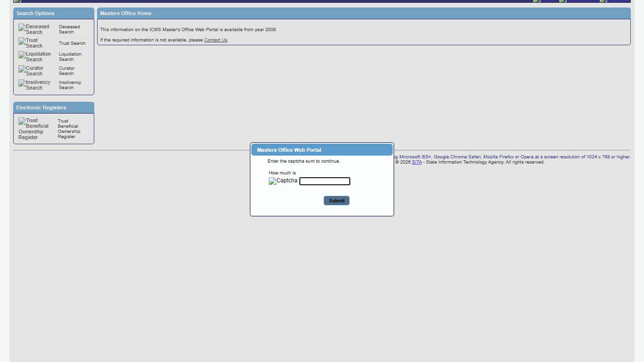Image resolution: width=644 pixels, height=362 pixels.
Task: Click the Insolvency Search icon
Action: coord(34,85)
